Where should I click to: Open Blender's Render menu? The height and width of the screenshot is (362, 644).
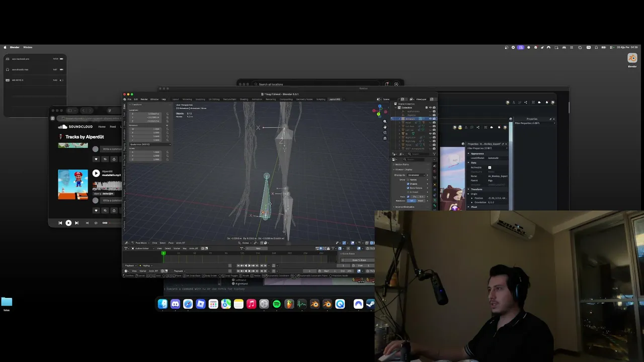[x=144, y=99]
